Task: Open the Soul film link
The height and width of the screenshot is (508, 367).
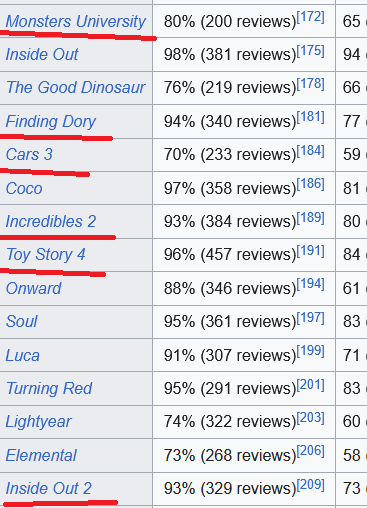Action: (x=22, y=321)
